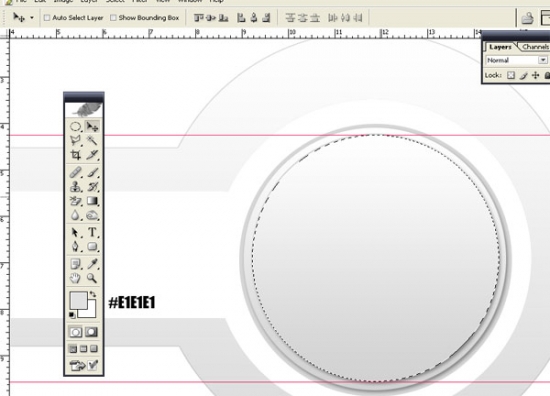
Task: Align right edges in options bar
Action: (x=266, y=18)
